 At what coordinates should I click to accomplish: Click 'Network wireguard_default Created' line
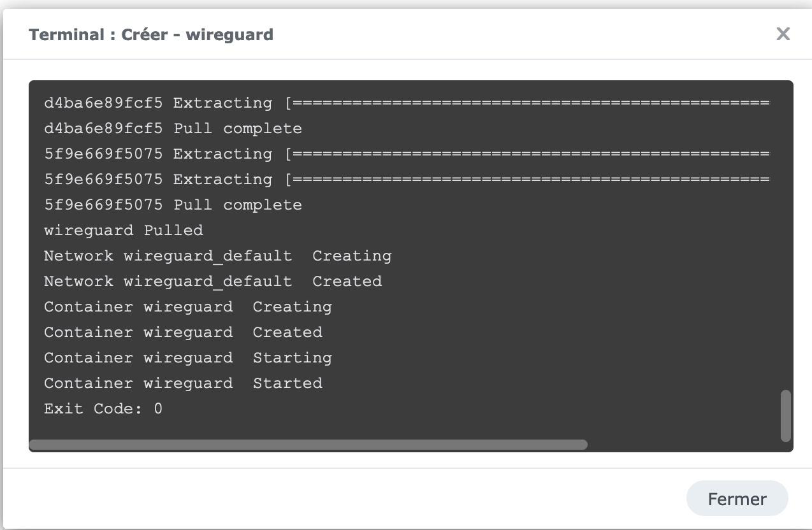pos(213,282)
